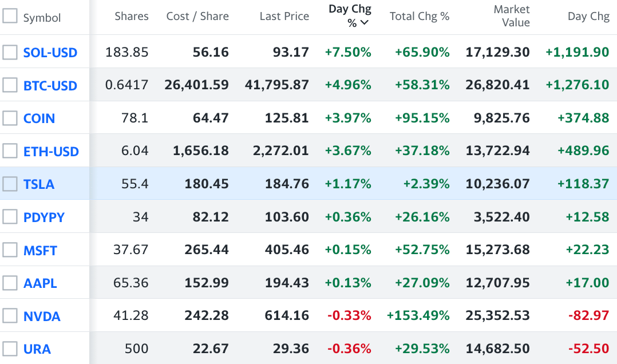Click SOL-USD shares value 183.85
This screenshot has width=617, height=364.
point(126,52)
